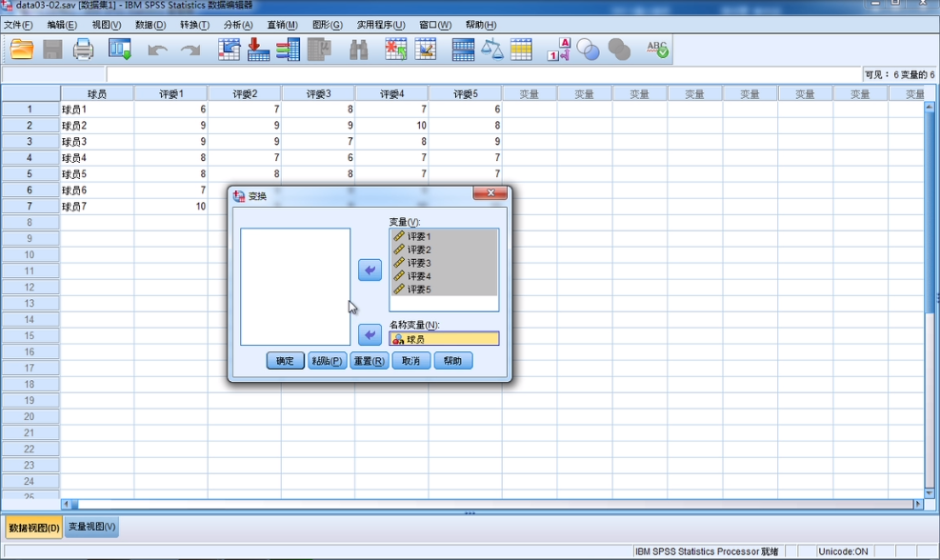Click the 球员 column header

coord(97,93)
